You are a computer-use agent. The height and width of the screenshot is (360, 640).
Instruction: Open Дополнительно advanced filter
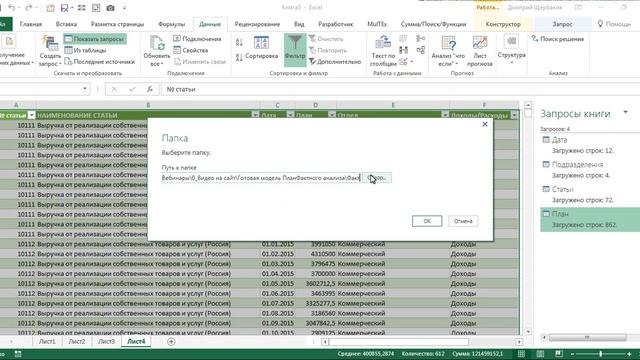pyautogui.click(x=335, y=62)
